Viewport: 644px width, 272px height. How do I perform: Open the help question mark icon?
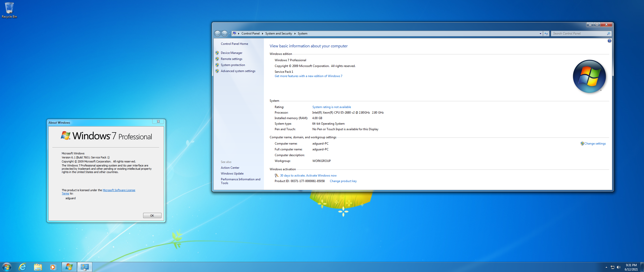click(609, 41)
